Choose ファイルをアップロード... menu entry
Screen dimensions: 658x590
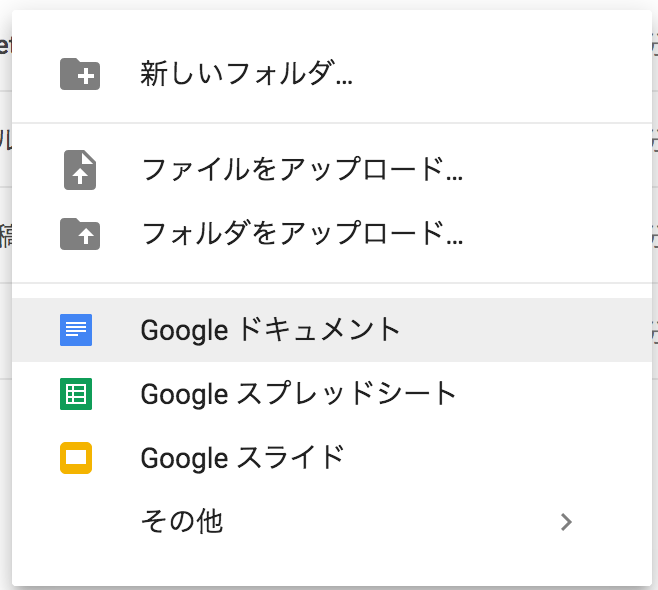(x=332, y=170)
